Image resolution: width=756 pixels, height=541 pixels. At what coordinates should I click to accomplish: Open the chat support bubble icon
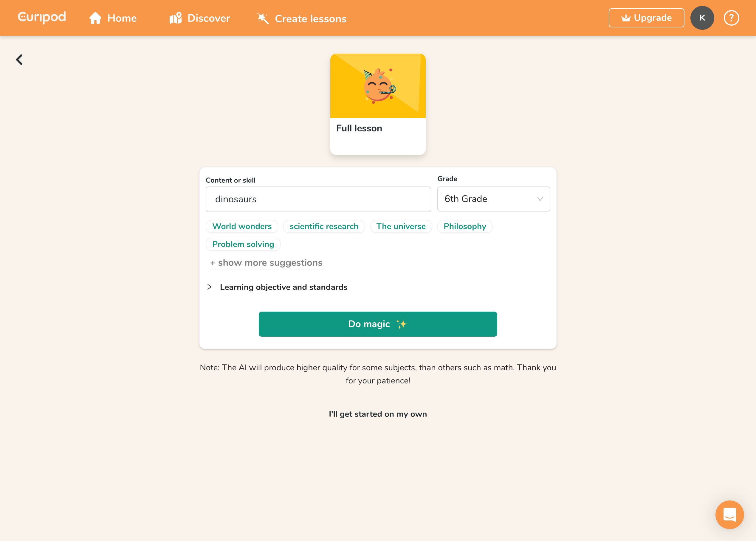pos(729,514)
